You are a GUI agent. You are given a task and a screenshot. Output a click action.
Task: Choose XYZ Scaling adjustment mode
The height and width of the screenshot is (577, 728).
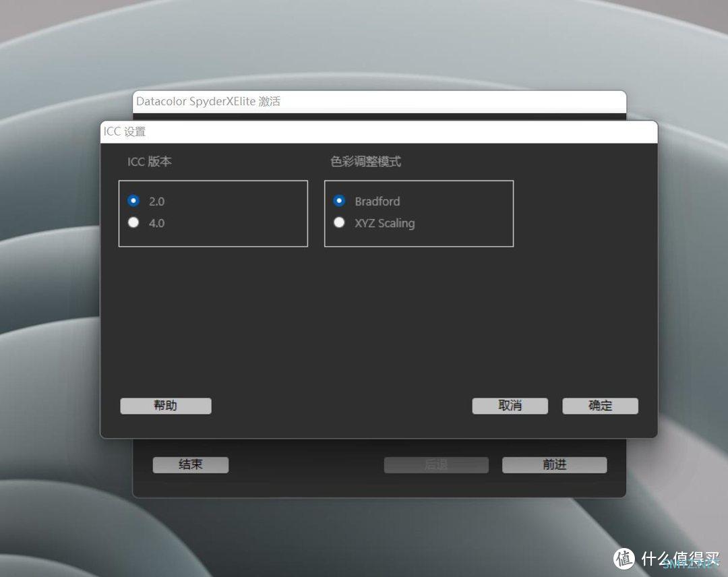tap(339, 222)
